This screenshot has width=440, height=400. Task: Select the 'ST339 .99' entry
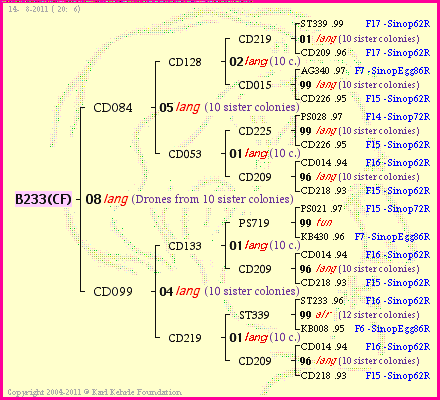pos(322,24)
